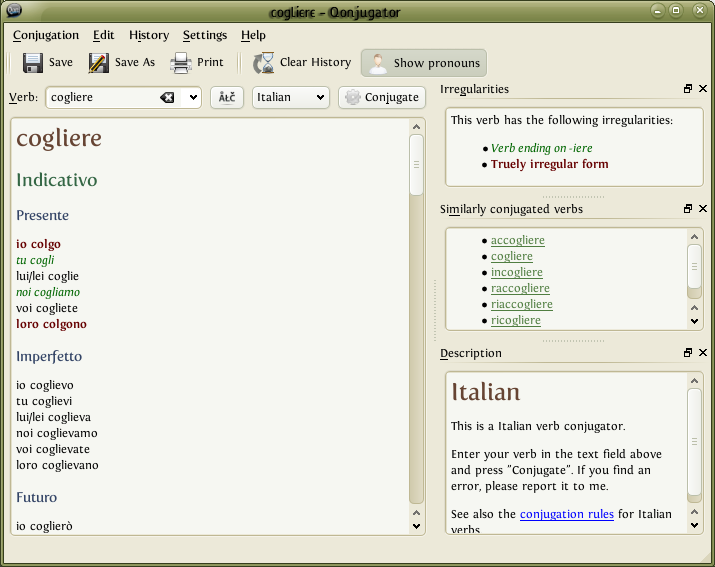
Task: Click the window menu icon in title bar
Action: click(x=15, y=10)
